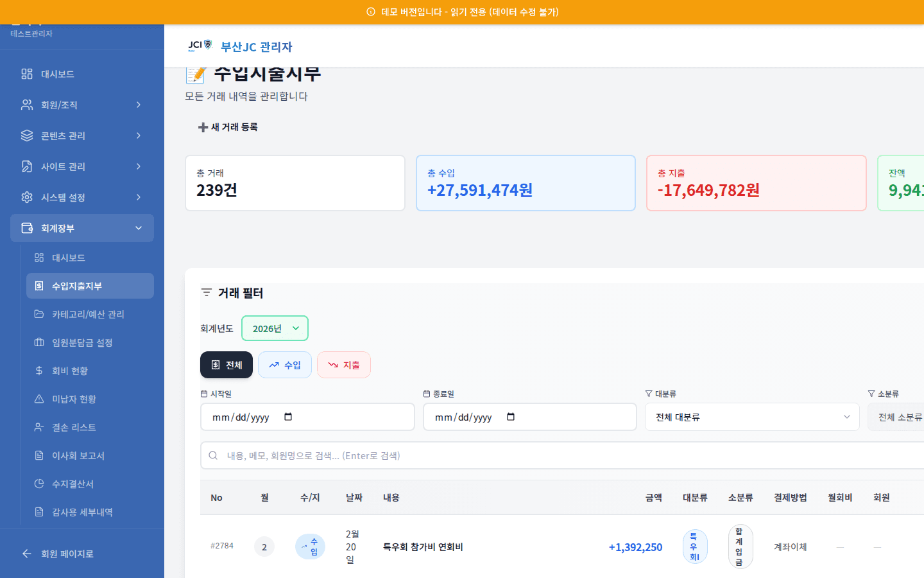The image size is (924, 578).
Task: Open the 회계년도 2026년 dropdown
Action: [x=275, y=328]
